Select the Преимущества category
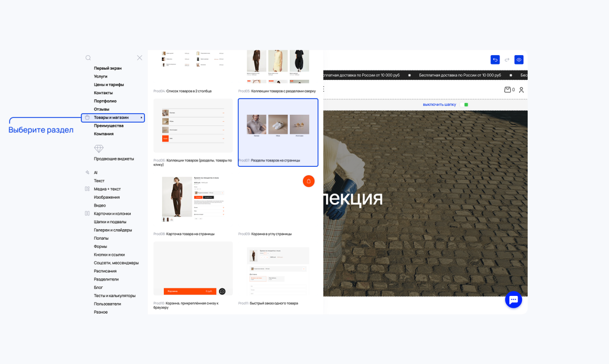The width and height of the screenshot is (609, 364). [109, 126]
